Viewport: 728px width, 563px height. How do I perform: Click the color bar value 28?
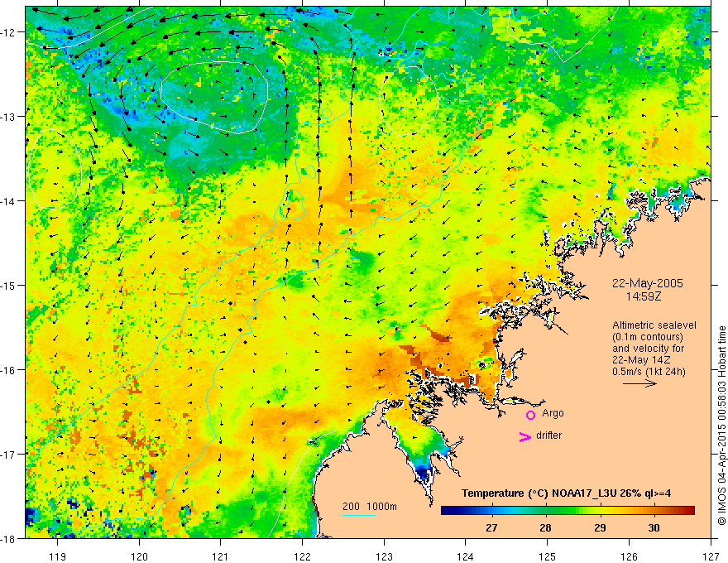(x=545, y=528)
